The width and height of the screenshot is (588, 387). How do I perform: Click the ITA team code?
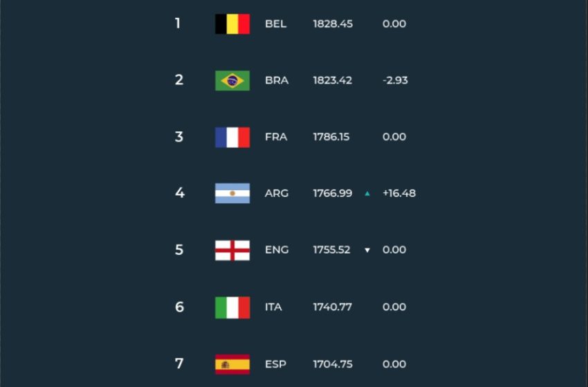coord(273,308)
